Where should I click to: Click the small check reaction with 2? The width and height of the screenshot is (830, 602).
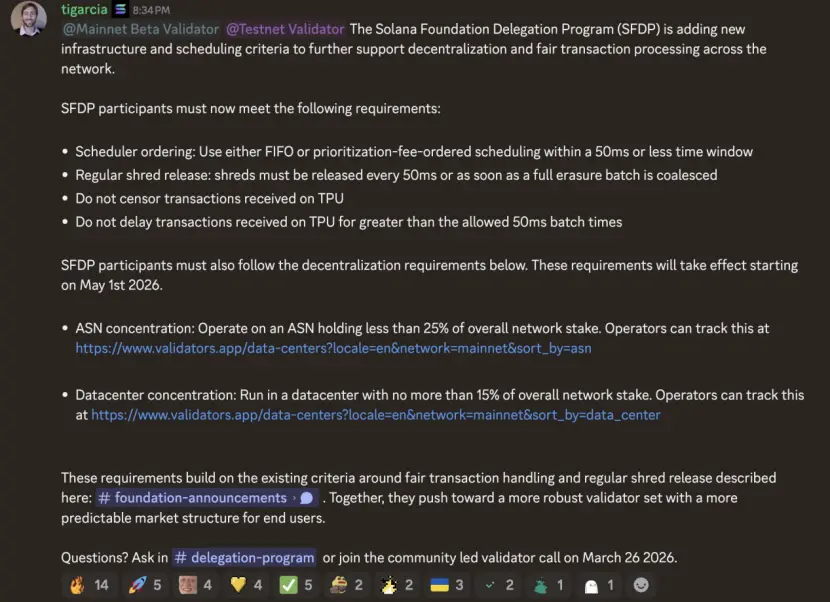(x=498, y=584)
